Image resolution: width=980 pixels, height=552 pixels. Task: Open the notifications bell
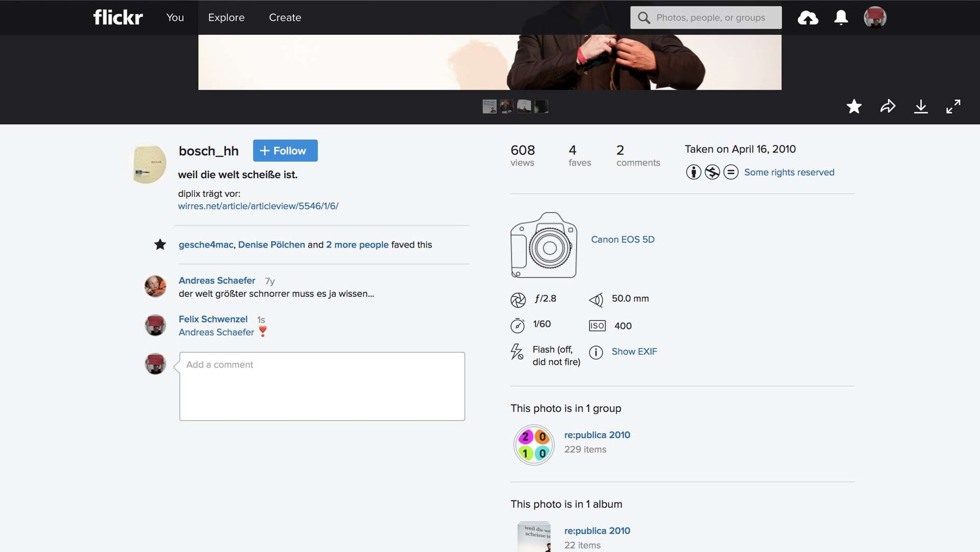(x=841, y=17)
